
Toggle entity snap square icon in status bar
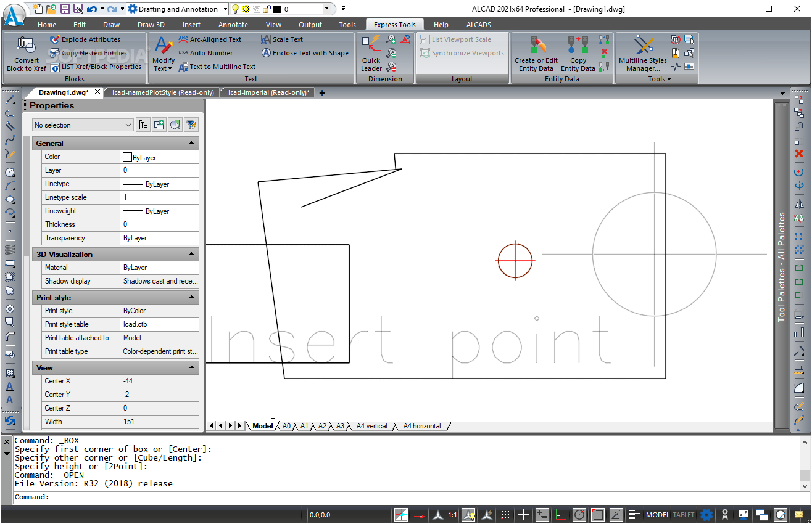pyautogui.click(x=598, y=515)
